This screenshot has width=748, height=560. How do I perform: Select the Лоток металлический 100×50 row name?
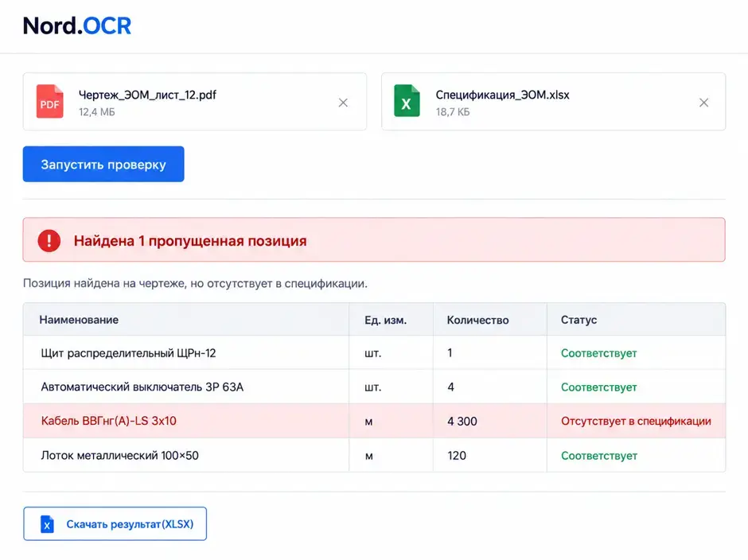(119, 455)
